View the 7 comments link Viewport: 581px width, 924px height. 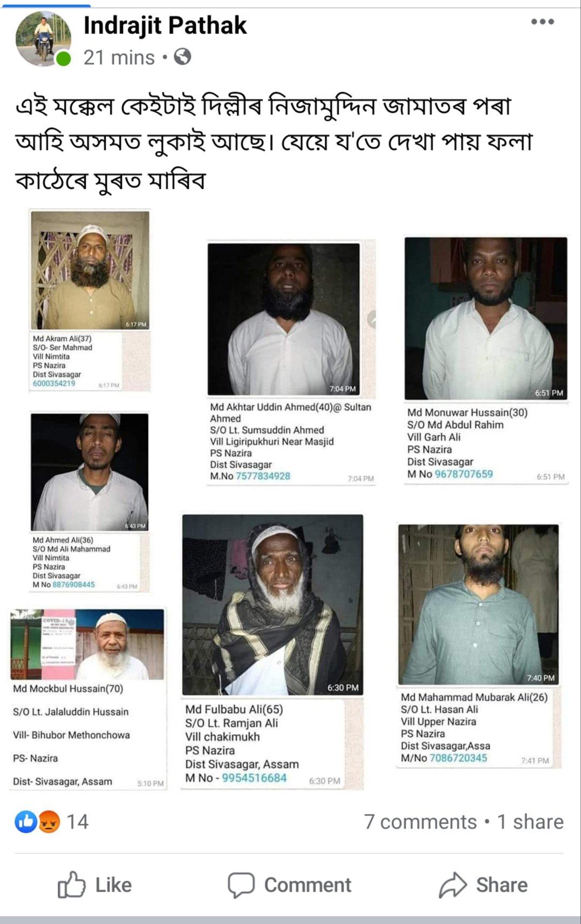420,822
